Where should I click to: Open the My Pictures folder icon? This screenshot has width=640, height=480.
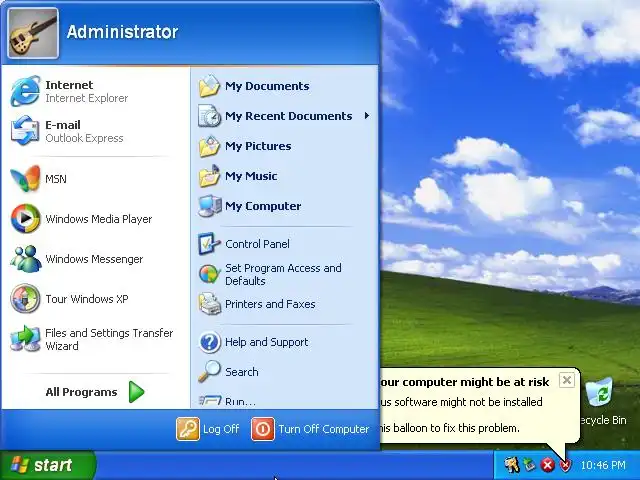(209, 146)
